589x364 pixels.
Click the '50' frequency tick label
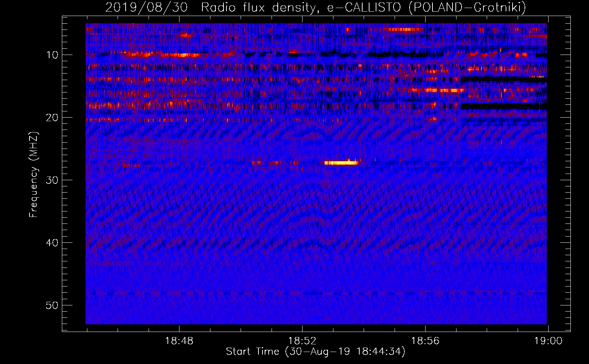(52, 305)
